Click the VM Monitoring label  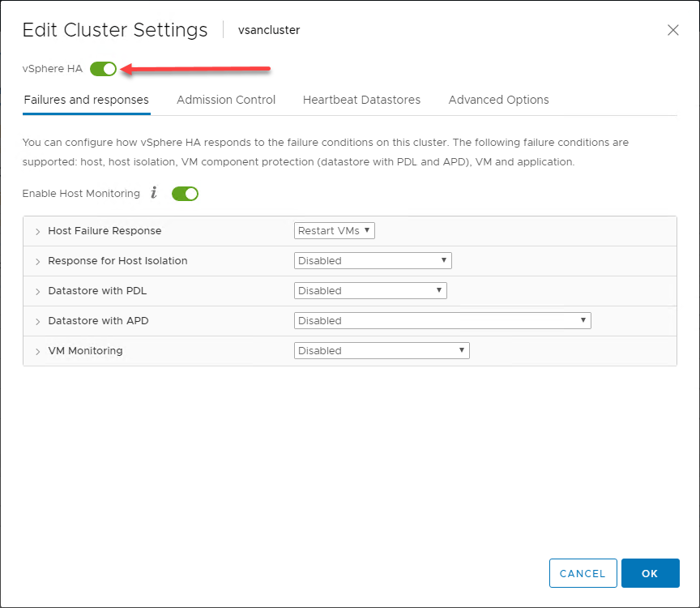coord(85,351)
